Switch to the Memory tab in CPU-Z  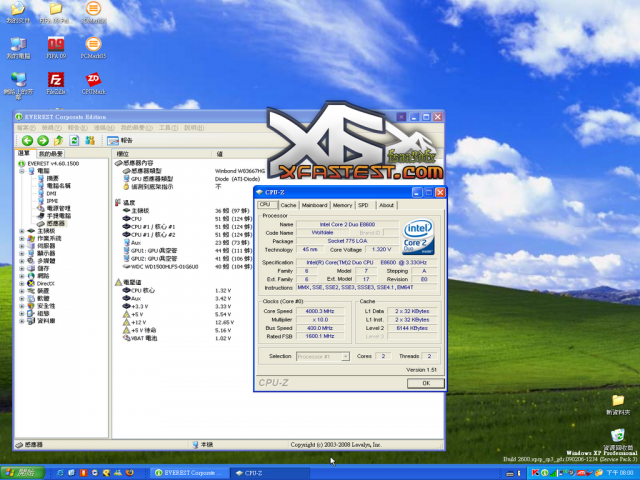[342, 205]
